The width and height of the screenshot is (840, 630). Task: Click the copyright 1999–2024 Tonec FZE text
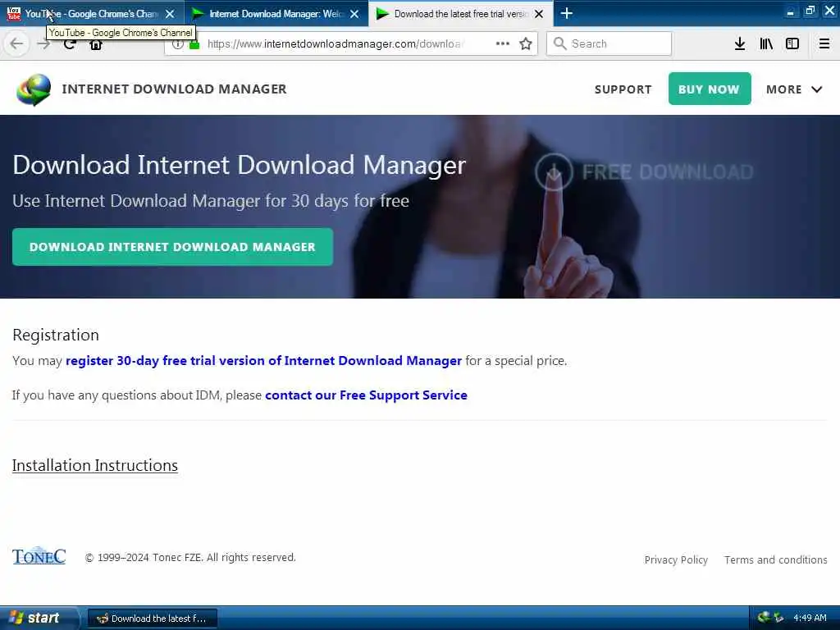coord(190,558)
